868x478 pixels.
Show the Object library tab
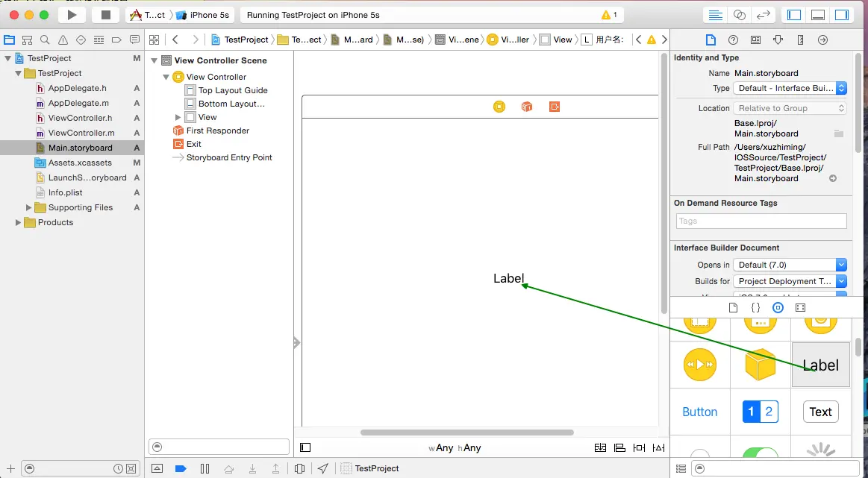pos(778,307)
